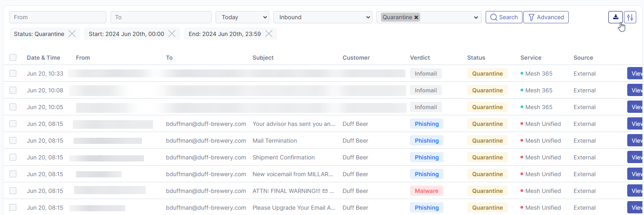Click the Search button
644x215 pixels.
(504, 17)
